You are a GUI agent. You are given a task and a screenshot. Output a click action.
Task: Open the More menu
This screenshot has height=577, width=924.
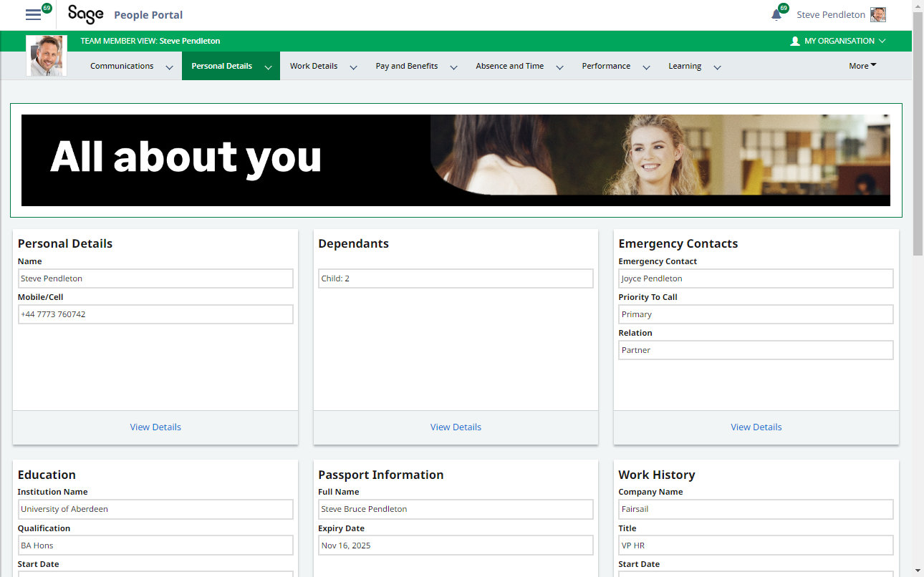[862, 66]
